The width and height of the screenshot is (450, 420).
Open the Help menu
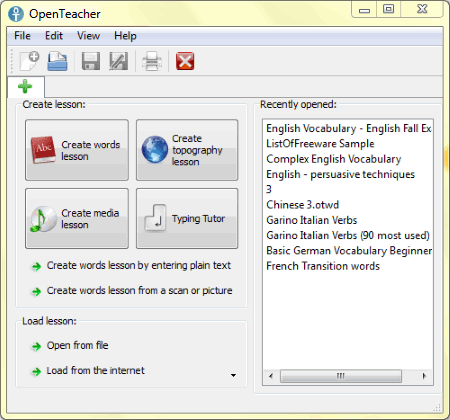(x=125, y=36)
